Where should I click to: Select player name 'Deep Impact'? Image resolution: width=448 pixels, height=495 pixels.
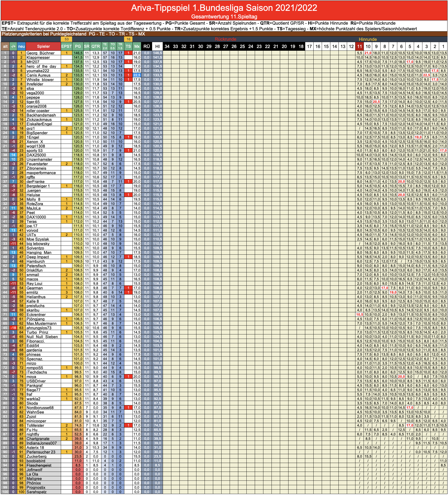point(38,257)
